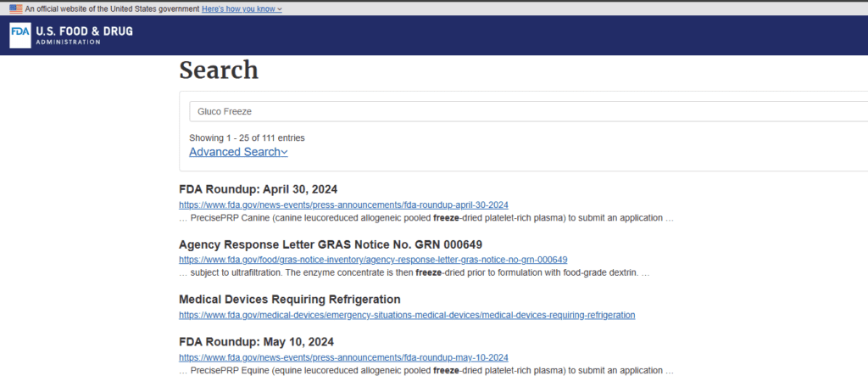Click the "FDA Roundup: May 10, 2024" heading
868x387 pixels.
(256, 341)
